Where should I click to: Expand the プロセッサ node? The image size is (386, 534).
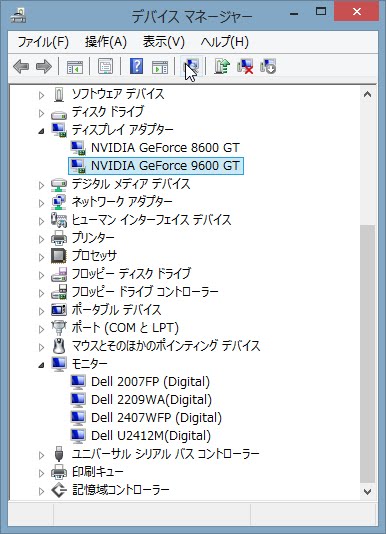click(41, 257)
